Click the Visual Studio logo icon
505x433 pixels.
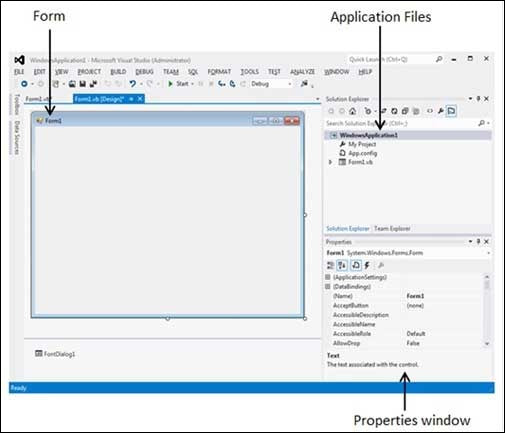[19, 60]
